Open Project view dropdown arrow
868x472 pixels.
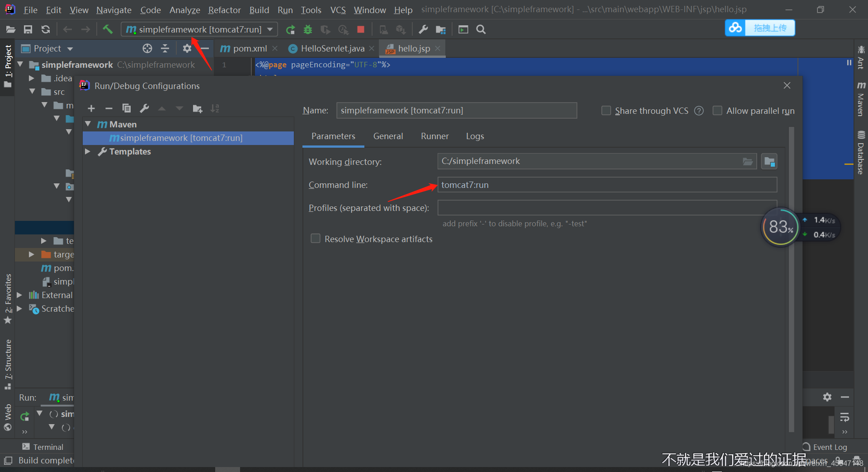point(70,49)
